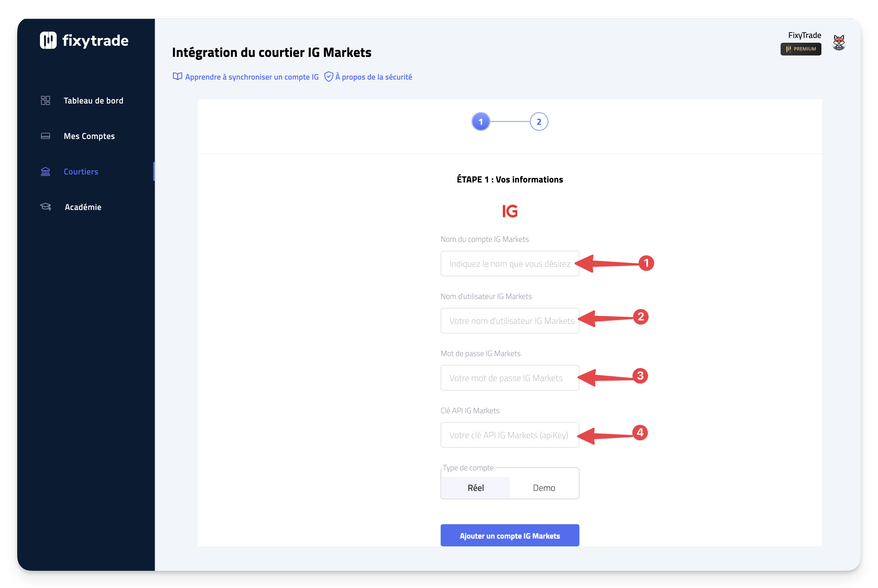Image resolution: width=878 pixels, height=588 pixels.
Task: Open Apprendre à synchroniser un compte IG link
Action: point(251,77)
